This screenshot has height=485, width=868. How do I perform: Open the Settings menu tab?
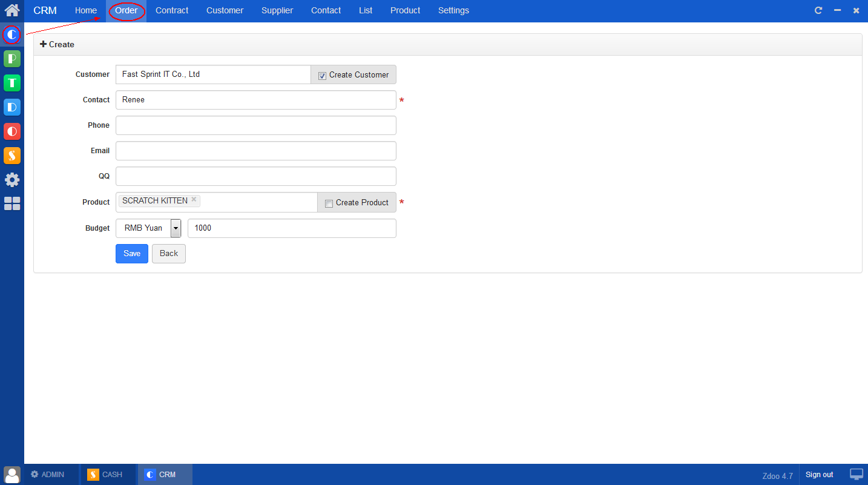[x=453, y=10]
